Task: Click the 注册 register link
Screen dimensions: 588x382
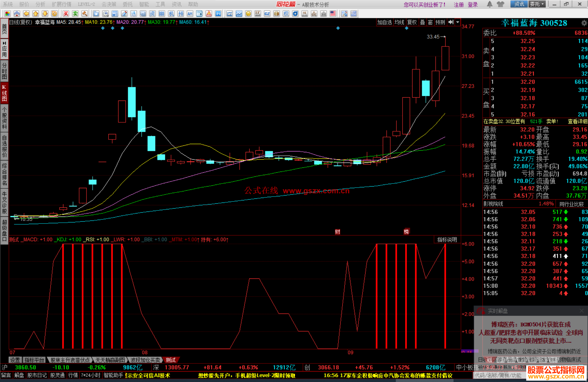Action: pyautogui.click(x=459, y=5)
